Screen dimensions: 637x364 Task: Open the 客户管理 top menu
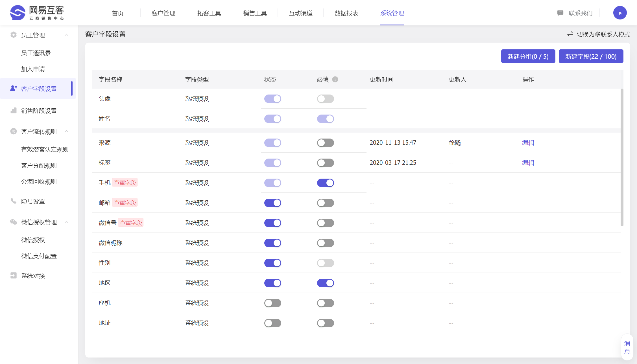pyautogui.click(x=163, y=13)
